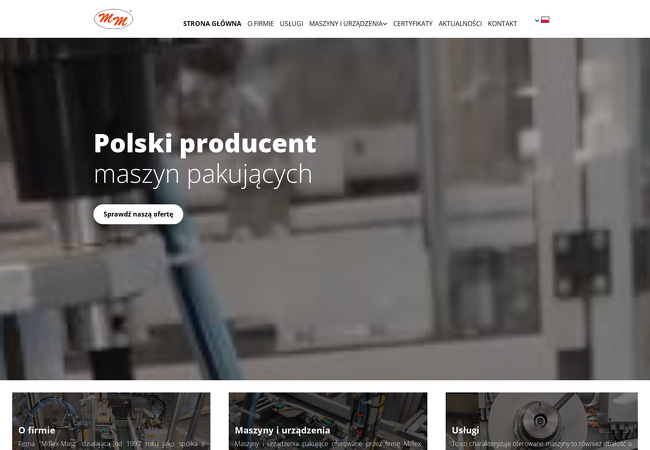Select the Polish flag language icon
This screenshot has height=450, width=650.
tap(545, 19)
